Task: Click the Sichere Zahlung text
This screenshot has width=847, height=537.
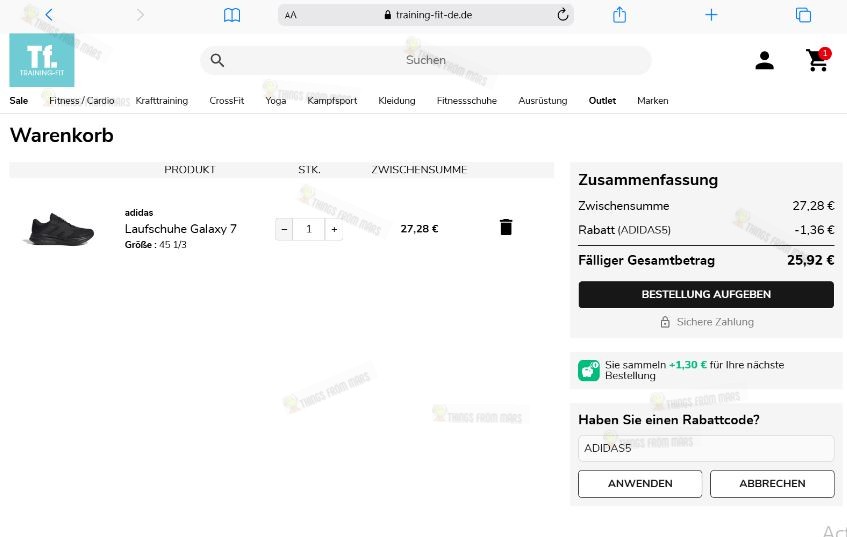Action: point(715,322)
